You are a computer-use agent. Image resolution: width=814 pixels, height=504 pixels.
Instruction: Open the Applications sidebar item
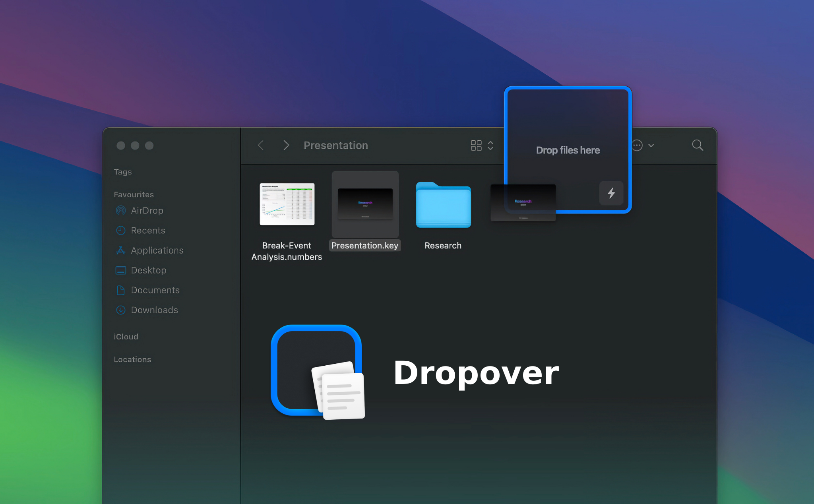click(157, 250)
